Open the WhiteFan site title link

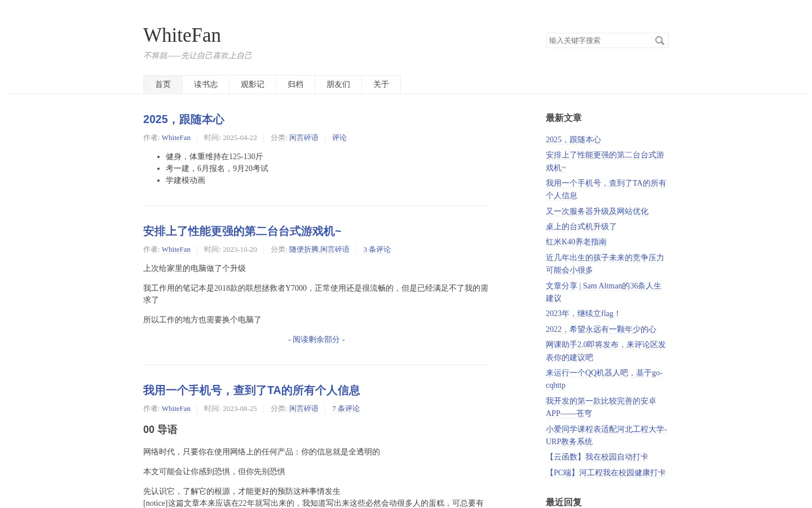[x=182, y=35]
